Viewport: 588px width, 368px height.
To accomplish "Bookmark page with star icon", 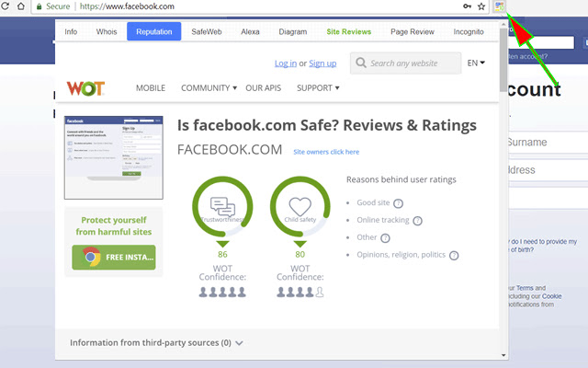I will (x=481, y=6).
